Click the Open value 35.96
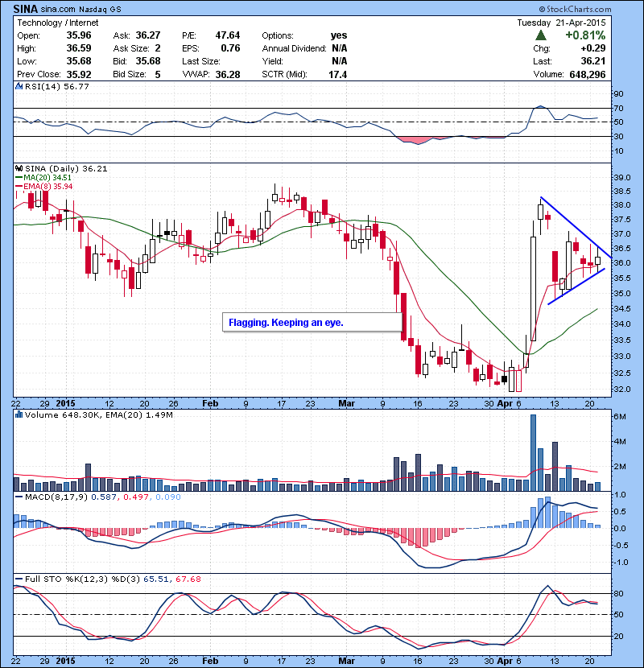This screenshot has height=668, width=644. (79, 35)
